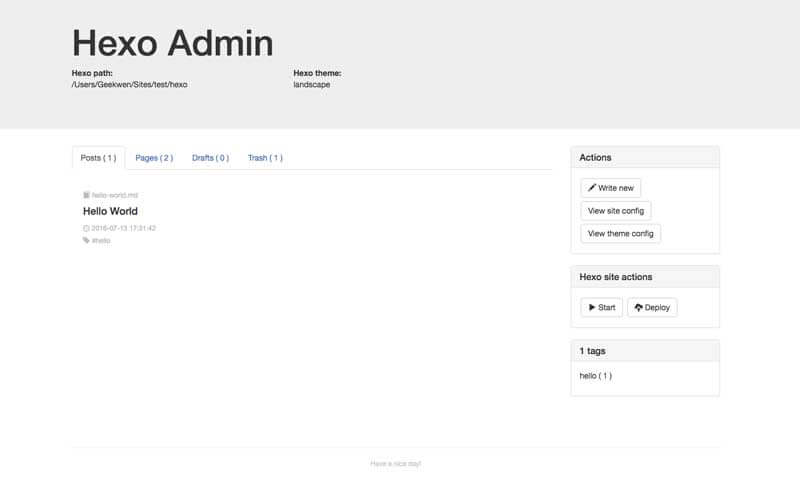The height and width of the screenshot is (500, 800).
Task: Open the Drafts ( 0 ) tab
Action: tap(210, 158)
